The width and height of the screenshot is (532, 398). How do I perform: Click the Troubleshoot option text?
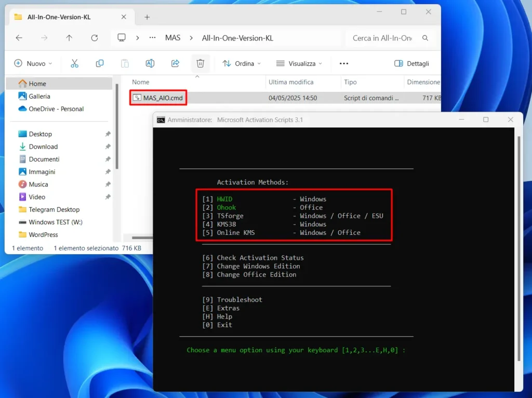pyautogui.click(x=240, y=300)
